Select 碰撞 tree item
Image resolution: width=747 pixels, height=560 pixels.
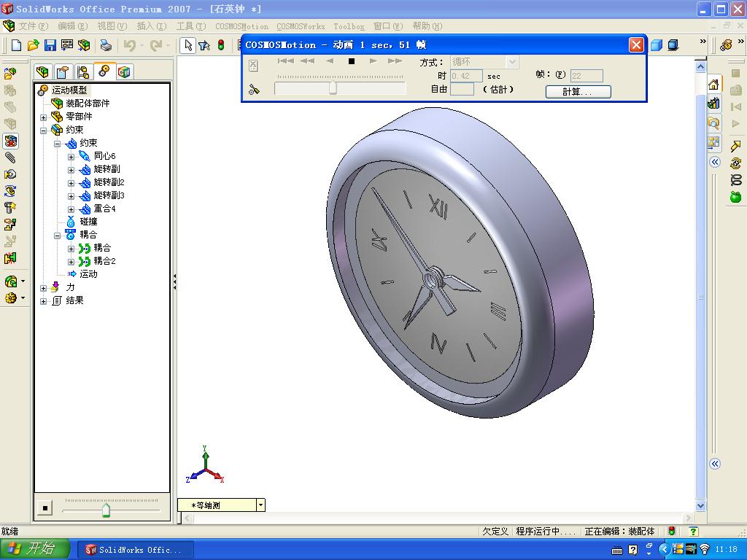click(88, 222)
